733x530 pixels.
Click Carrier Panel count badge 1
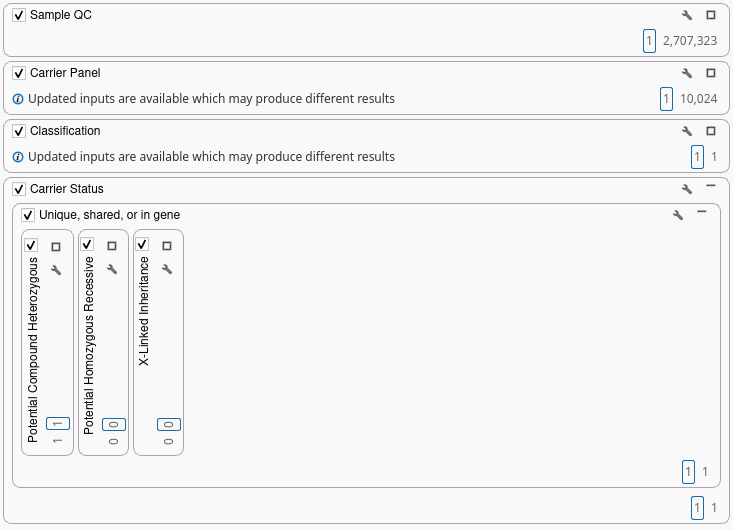point(666,99)
